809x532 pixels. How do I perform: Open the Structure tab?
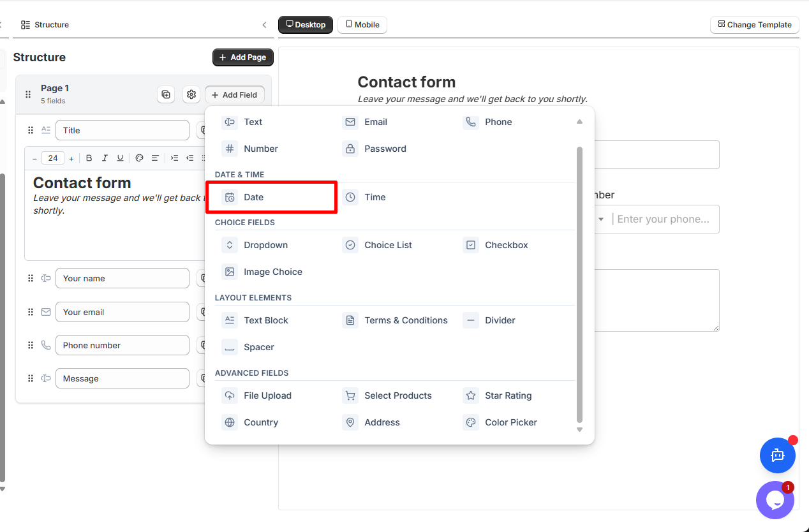(45, 25)
